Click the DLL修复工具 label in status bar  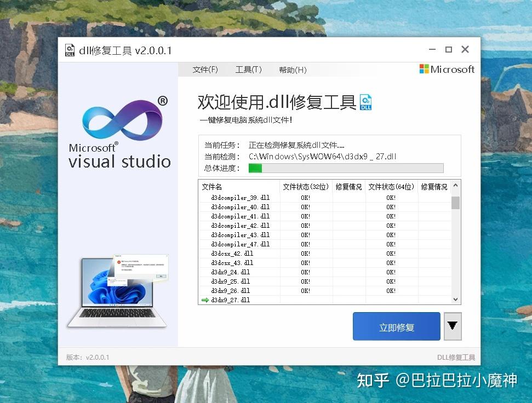pos(456,356)
